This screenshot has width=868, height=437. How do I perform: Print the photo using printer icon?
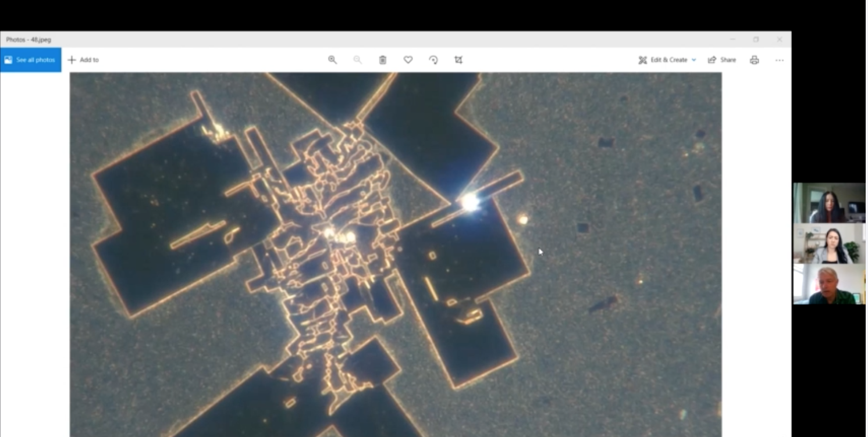pyautogui.click(x=754, y=60)
